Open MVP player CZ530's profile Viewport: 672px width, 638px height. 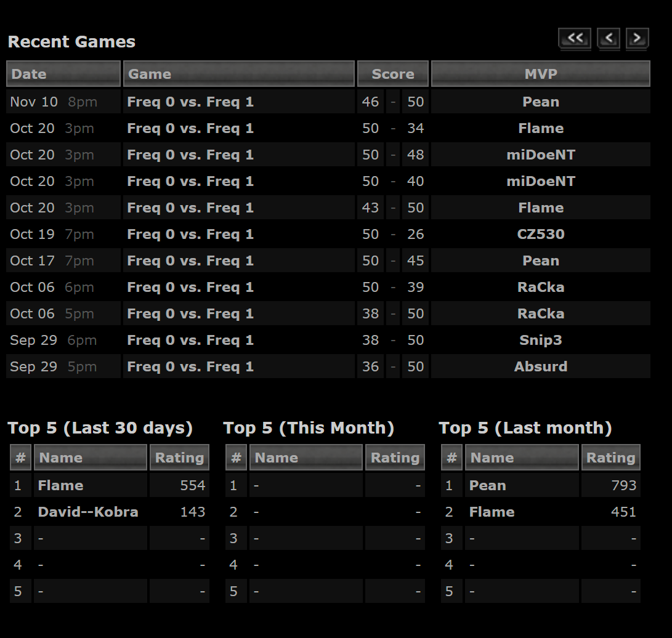click(541, 234)
